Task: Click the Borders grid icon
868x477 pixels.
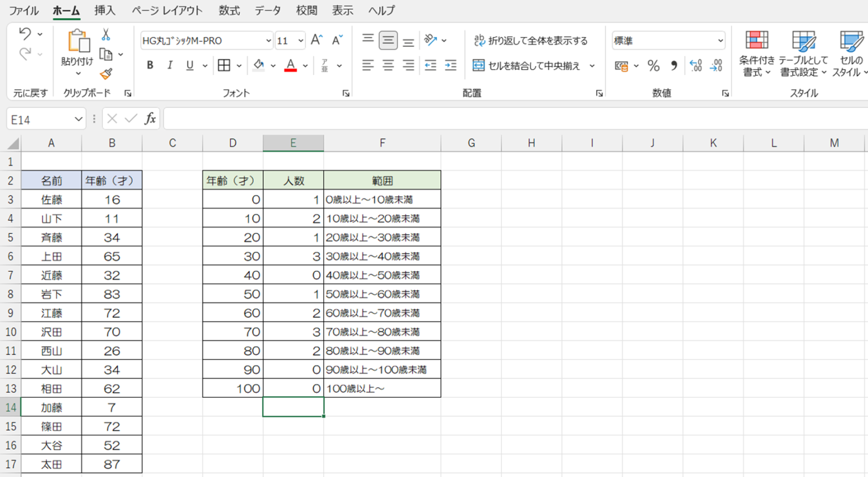Action: pos(224,66)
